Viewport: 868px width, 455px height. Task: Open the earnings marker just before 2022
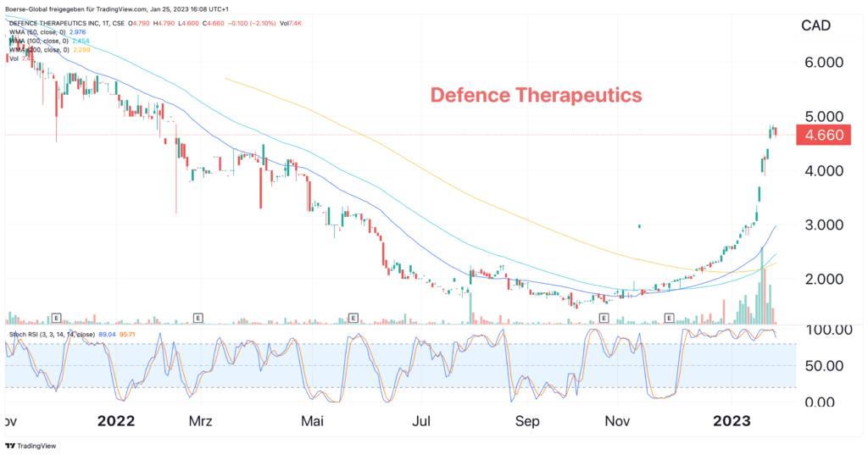[56, 318]
